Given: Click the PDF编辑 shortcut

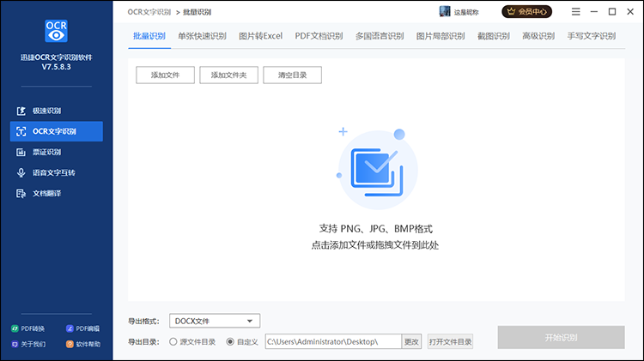Looking at the screenshot, I should (x=83, y=328).
